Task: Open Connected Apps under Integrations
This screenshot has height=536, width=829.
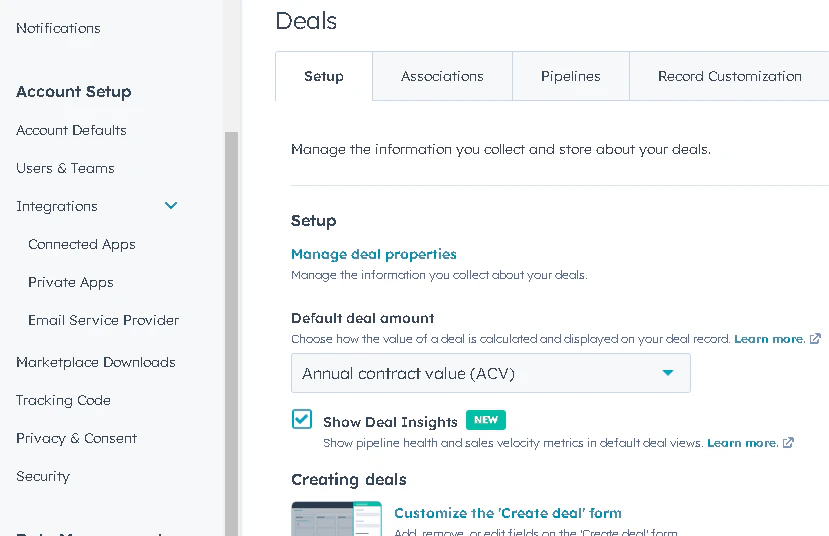Action: pos(82,244)
